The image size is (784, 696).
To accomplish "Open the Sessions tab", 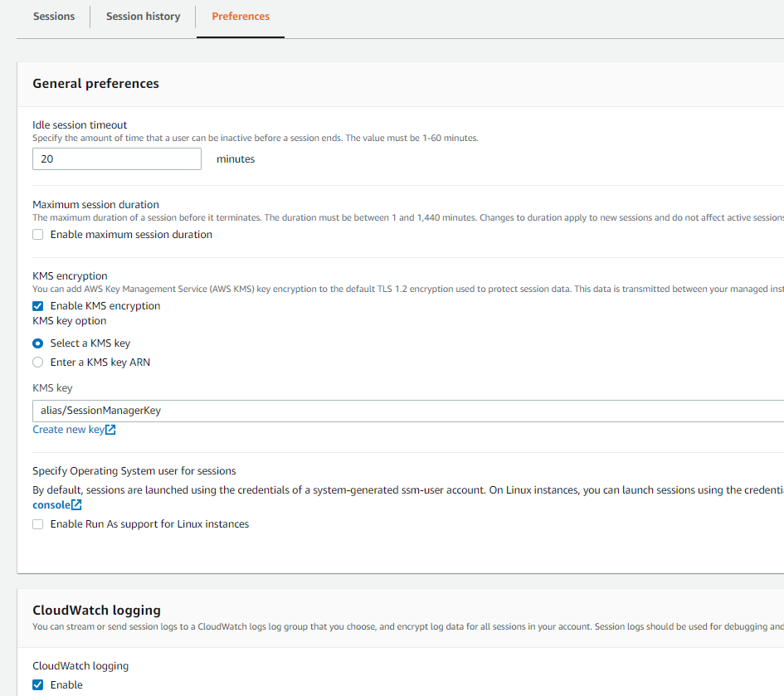I will coord(54,17).
